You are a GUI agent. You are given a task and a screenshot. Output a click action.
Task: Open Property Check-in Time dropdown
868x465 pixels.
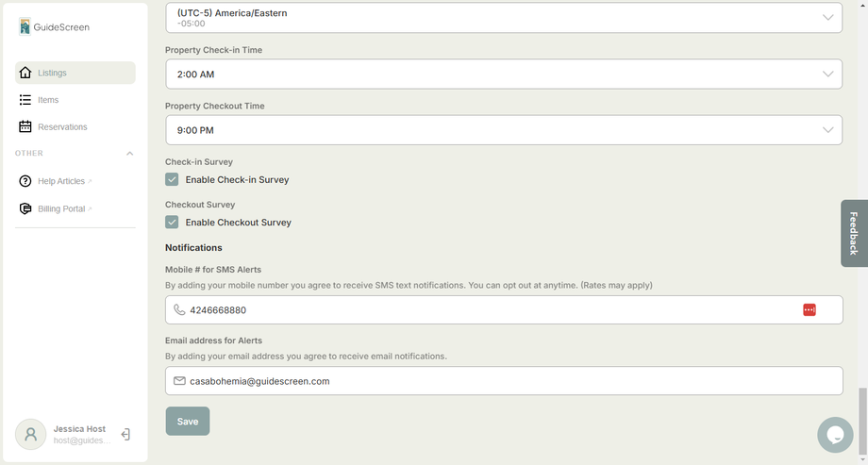pos(503,75)
